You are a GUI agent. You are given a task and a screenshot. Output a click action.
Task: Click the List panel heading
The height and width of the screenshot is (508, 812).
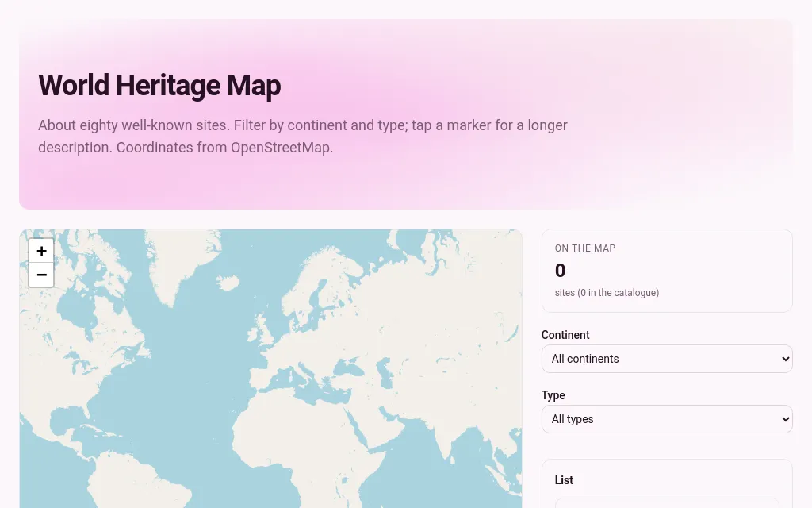tap(564, 480)
